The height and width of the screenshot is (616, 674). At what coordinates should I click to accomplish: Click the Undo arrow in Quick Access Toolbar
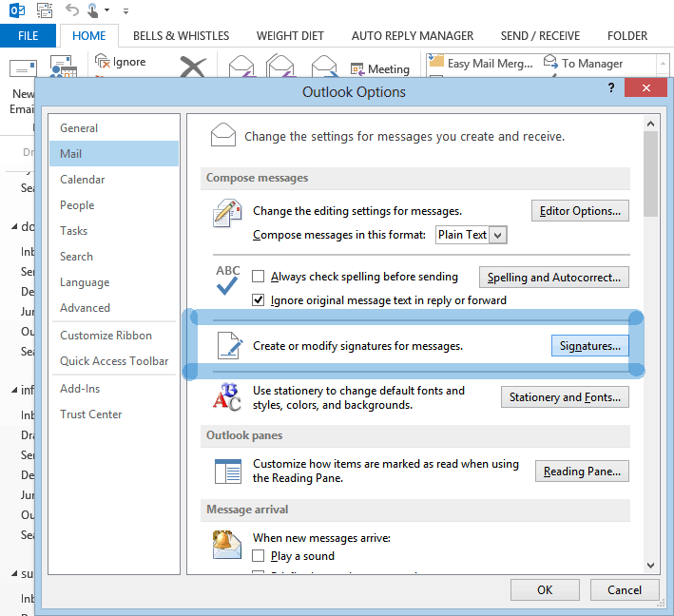coord(72,10)
